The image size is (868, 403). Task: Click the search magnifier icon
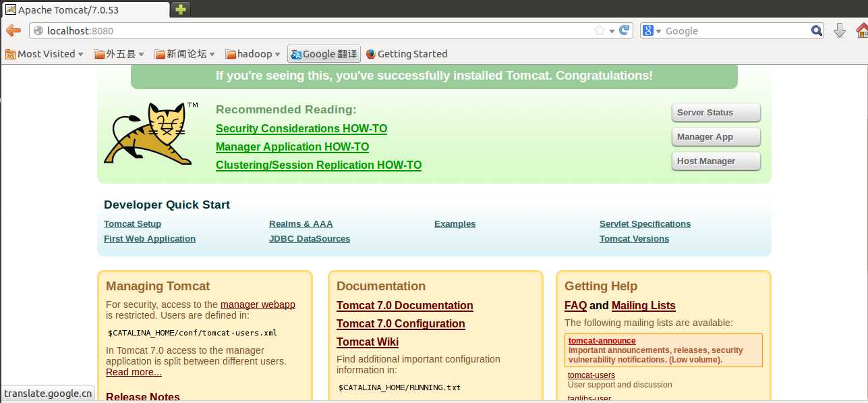(817, 30)
